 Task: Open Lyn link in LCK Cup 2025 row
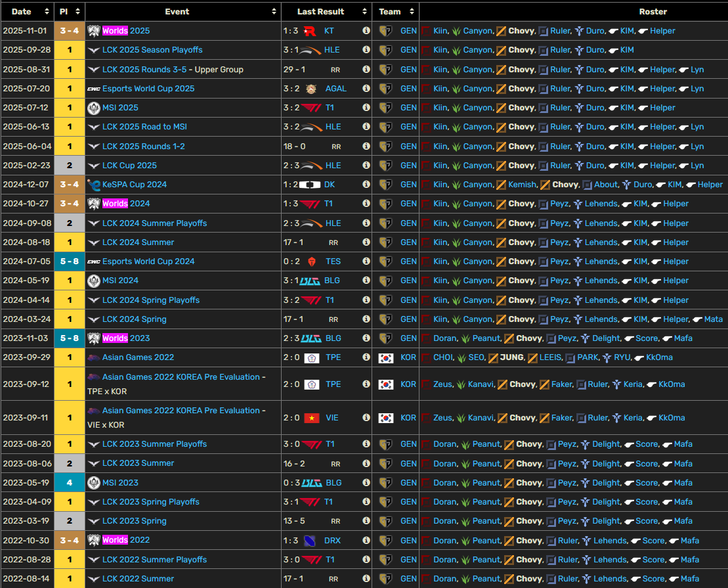pyautogui.click(x=697, y=165)
